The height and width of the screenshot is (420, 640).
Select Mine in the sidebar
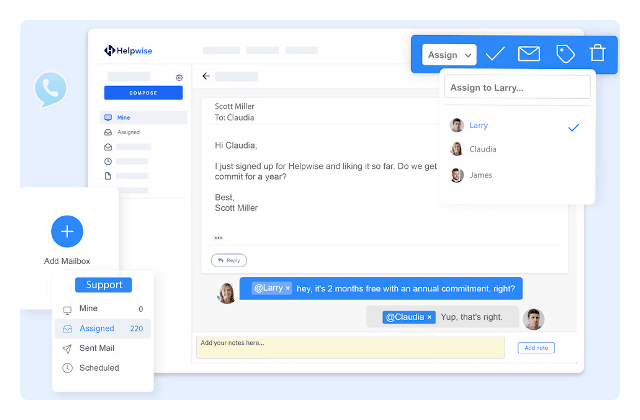pyautogui.click(x=143, y=118)
